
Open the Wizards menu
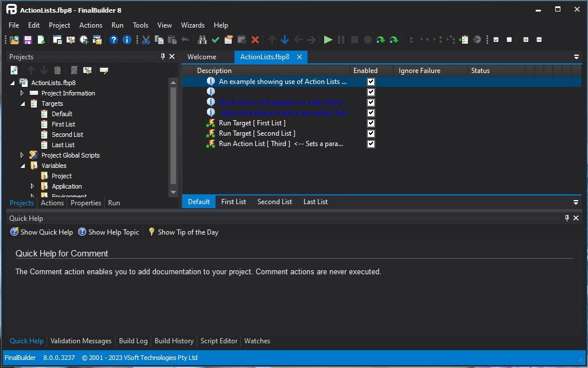193,25
